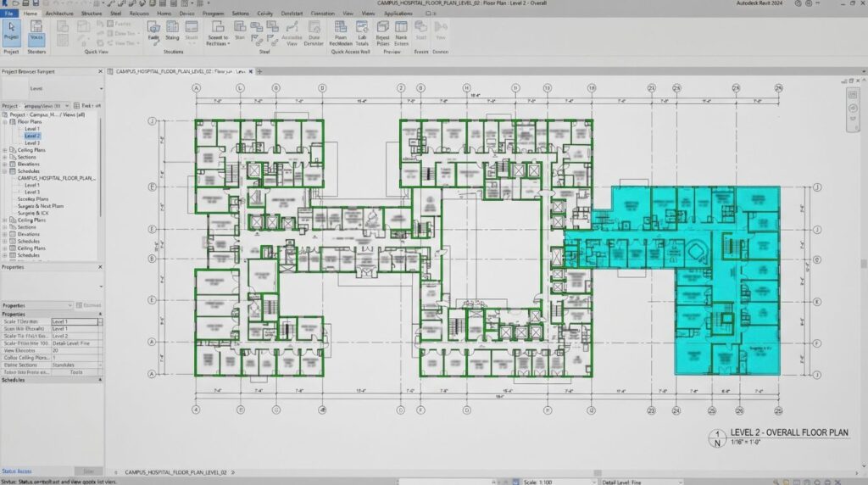Open the Level dropdown in Project Browser

[101, 88]
